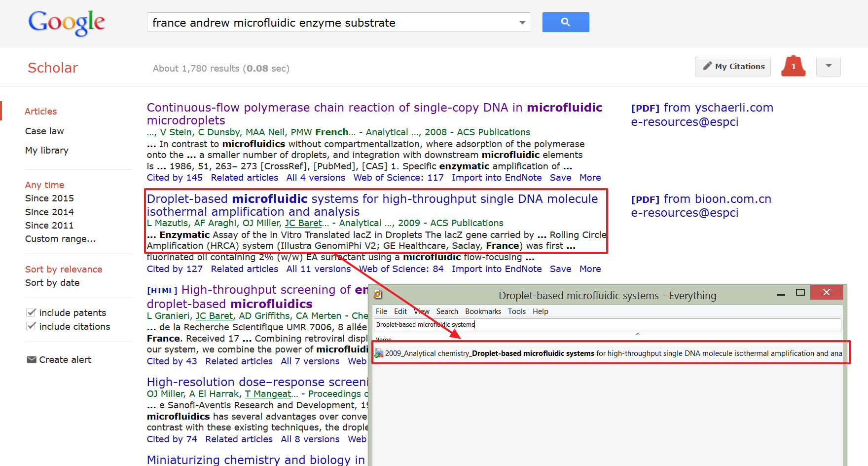Click More under the Droplet-based article
The width and height of the screenshot is (868, 466).
coord(590,269)
